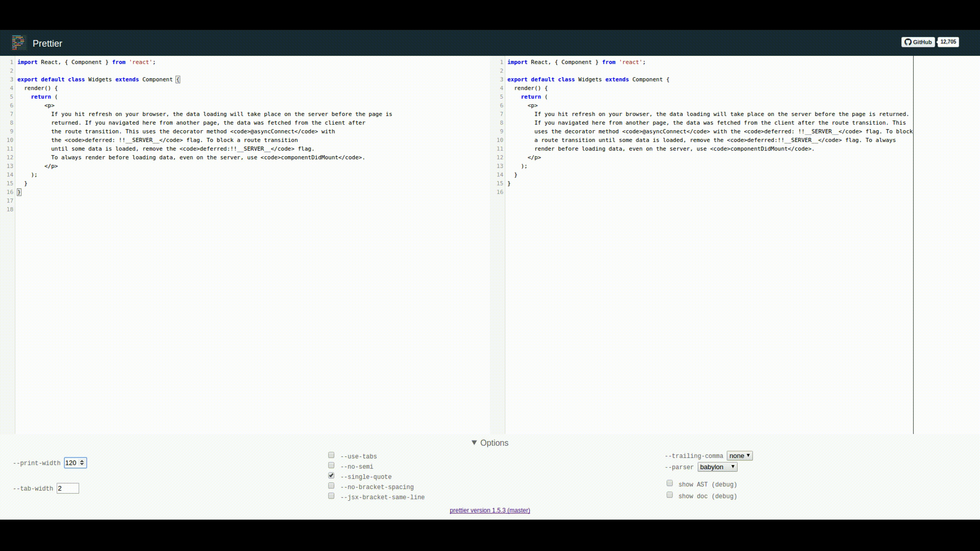The image size is (980, 551).
Task: Enable the --use-tabs option
Action: pos(331,455)
